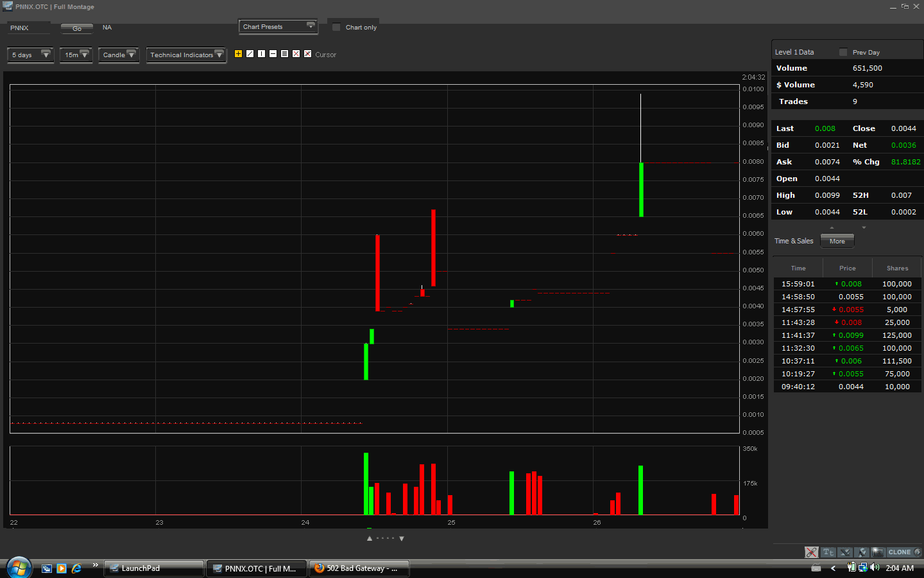This screenshot has height=578, width=924.
Task: Click the small down arrow above Time & Sales
Action: point(864,228)
